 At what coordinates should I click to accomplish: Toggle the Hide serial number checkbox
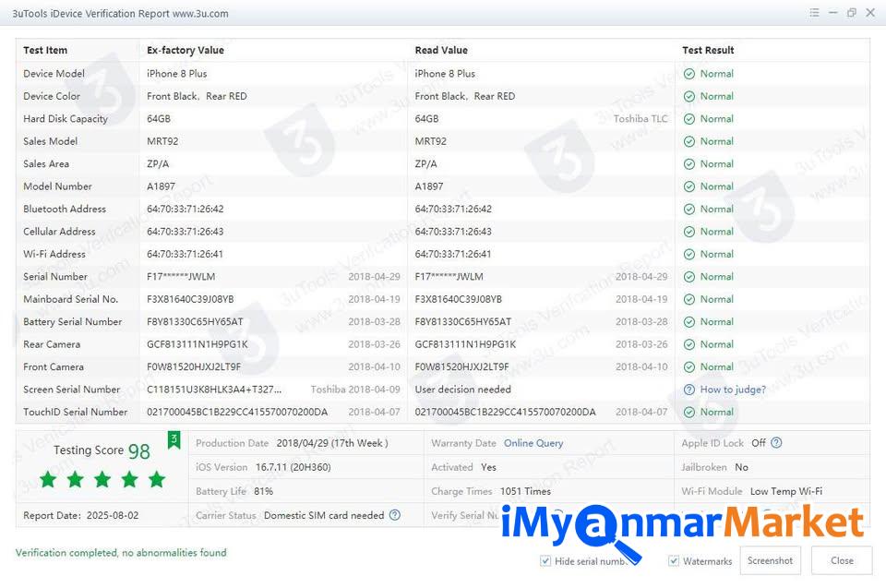[x=545, y=561]
